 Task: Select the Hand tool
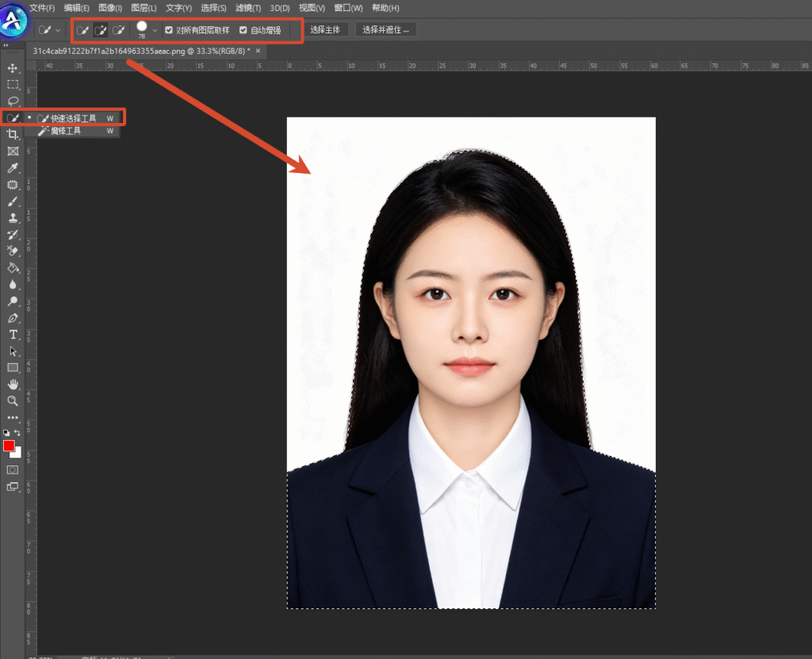pos(13,385)
